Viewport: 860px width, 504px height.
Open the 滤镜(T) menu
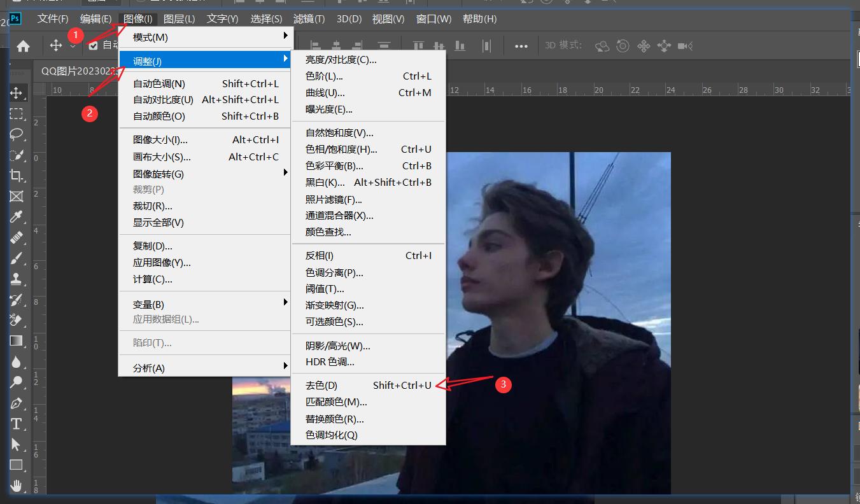[x=309, y=19]
